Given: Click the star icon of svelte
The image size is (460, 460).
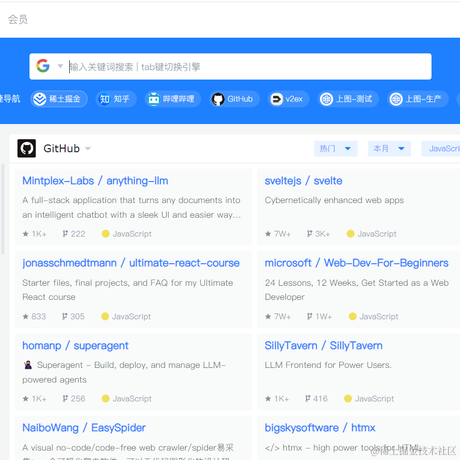Looking at the screenshot, I should [268, 234].
